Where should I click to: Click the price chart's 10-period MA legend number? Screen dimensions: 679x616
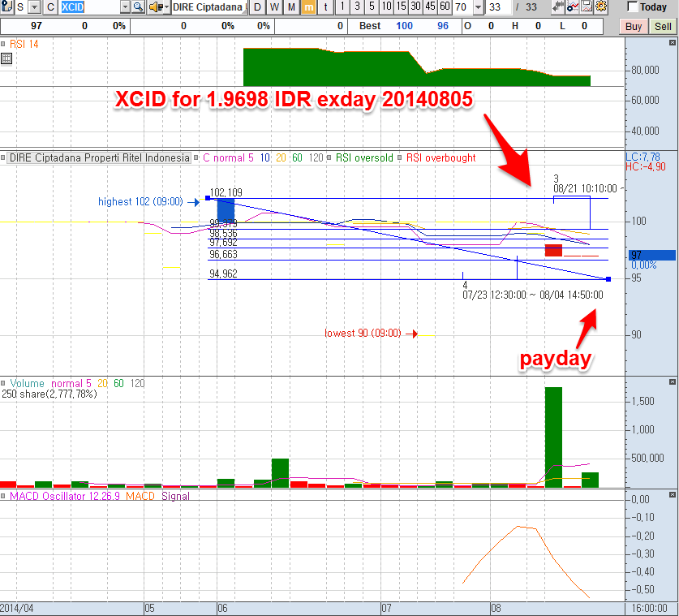(x=265, y=157)
